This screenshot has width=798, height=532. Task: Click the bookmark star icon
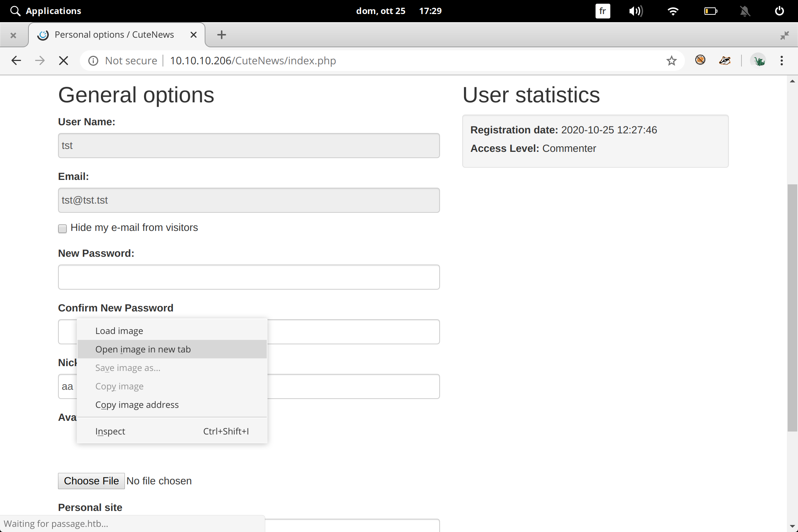[671, 61]
